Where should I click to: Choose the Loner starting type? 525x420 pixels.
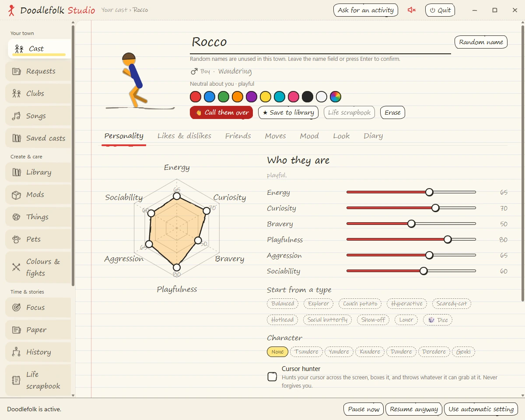[406, 320]
